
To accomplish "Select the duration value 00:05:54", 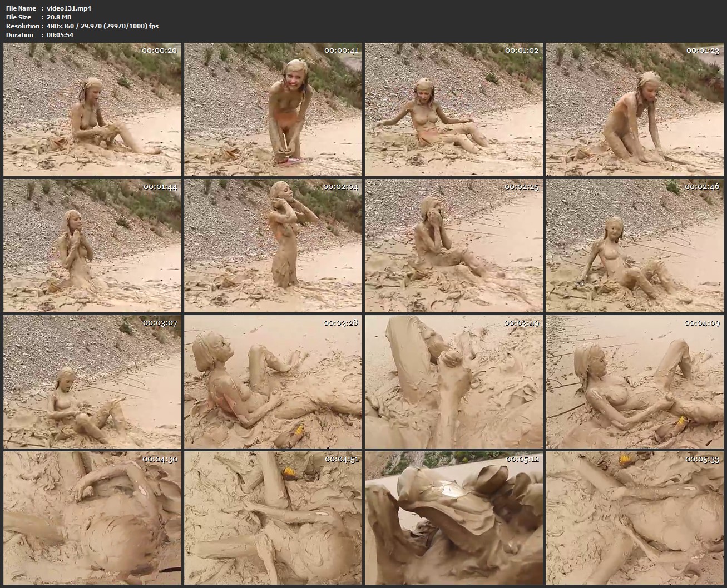I will (60, 35).
